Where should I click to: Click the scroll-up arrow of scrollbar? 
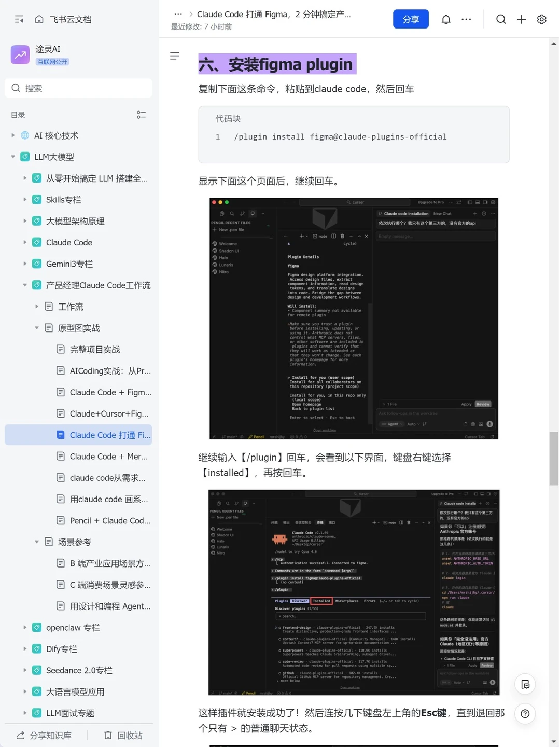[554, 44]
